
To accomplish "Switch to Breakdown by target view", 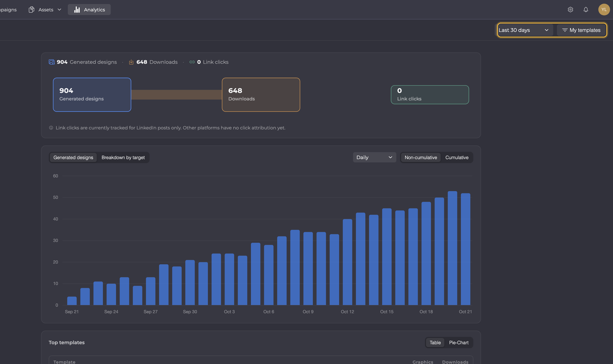I will click(123, 157).
